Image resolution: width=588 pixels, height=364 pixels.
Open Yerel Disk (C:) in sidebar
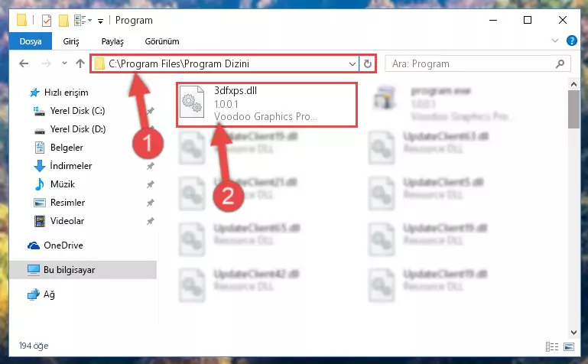77,111
